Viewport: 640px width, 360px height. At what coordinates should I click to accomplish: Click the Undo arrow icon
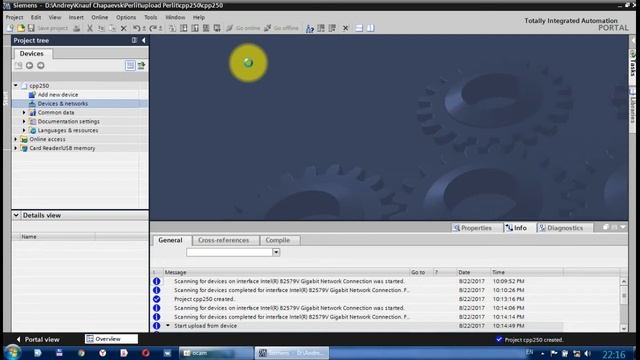click(137, 28)
